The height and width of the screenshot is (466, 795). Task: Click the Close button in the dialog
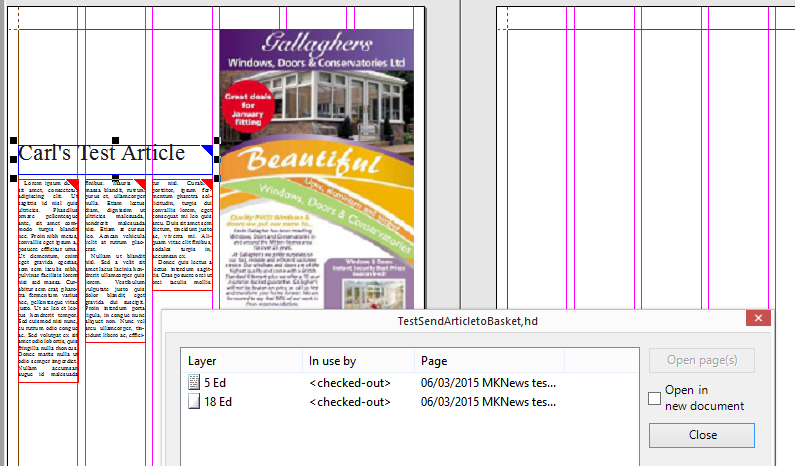pos(702,435)
